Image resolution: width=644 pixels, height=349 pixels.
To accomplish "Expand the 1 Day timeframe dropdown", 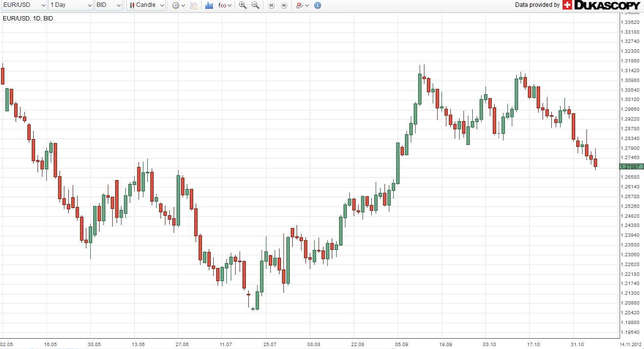I will point(70,5).
